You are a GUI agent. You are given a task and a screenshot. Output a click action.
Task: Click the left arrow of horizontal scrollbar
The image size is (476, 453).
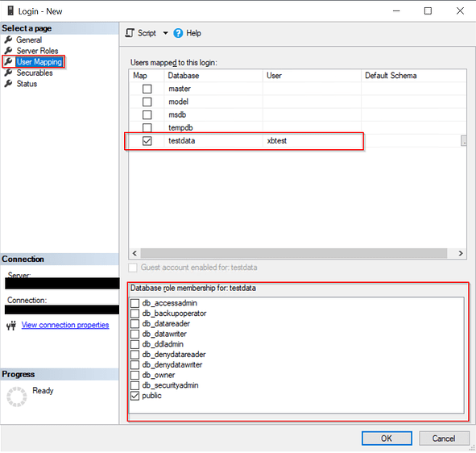point(135,253)
